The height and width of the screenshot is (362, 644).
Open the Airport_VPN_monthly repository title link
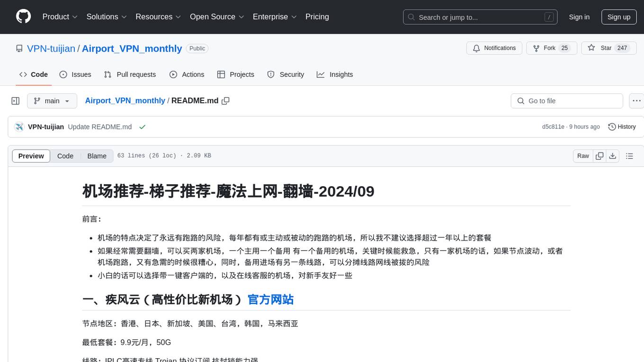[132, 48]
